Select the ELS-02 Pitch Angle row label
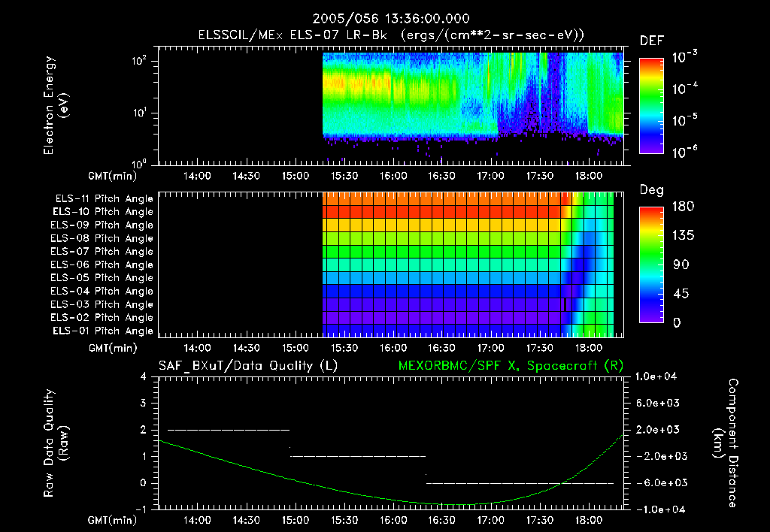This screenshot has height=532, width=770. [102, 318]
